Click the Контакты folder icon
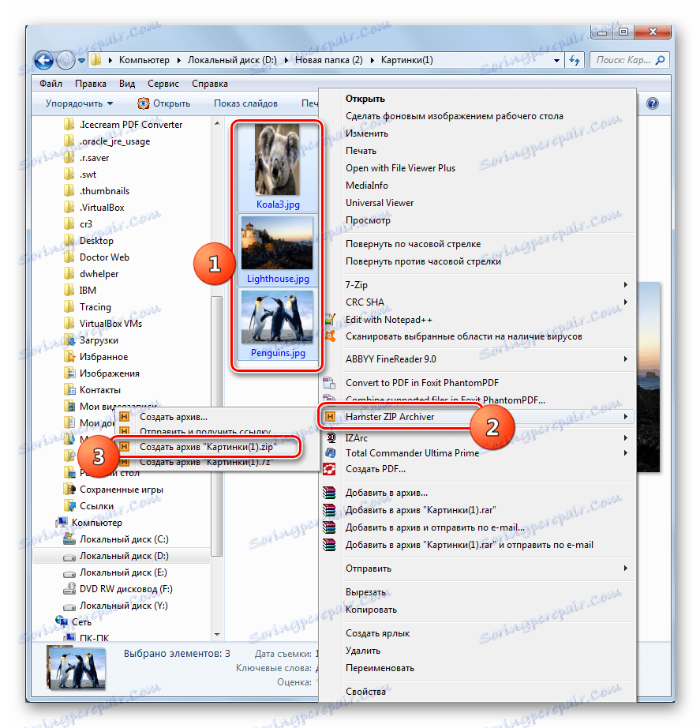The image size is (700, 728). 69,389
